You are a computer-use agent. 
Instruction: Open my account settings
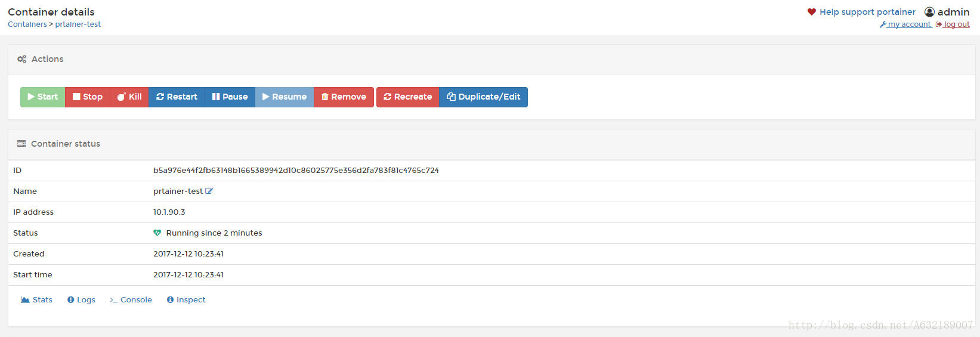[905, 24]
